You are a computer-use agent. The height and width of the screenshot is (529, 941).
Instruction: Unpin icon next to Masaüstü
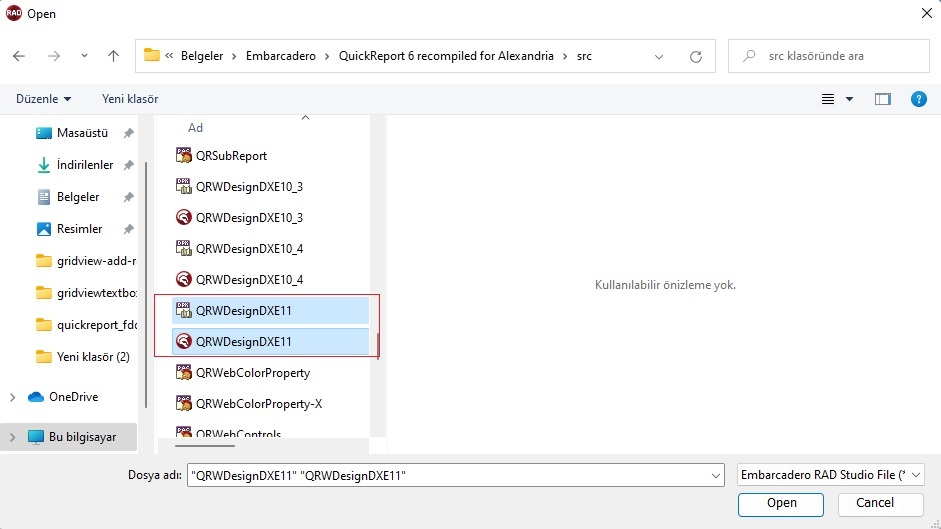[x=128, y=133]
